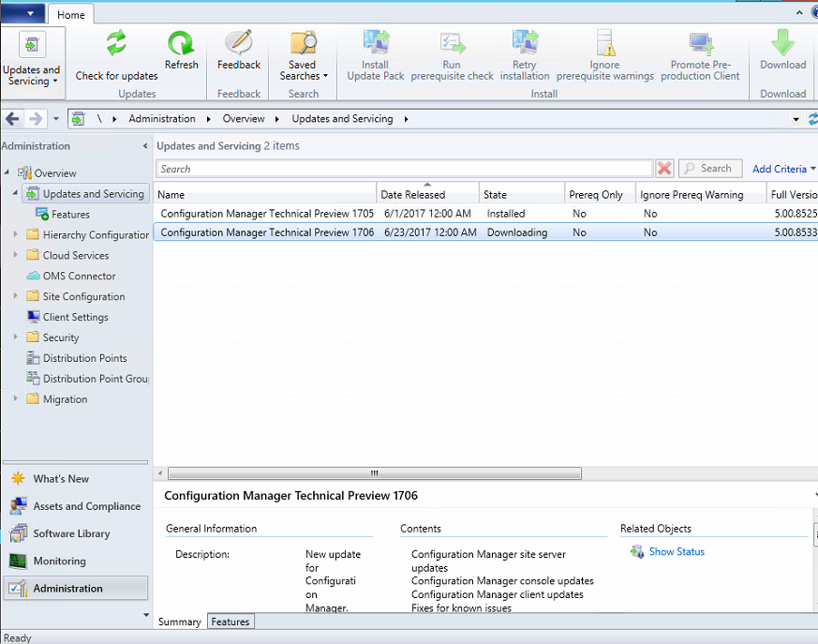Switch to the Features tab

click(x=231, y=622)
